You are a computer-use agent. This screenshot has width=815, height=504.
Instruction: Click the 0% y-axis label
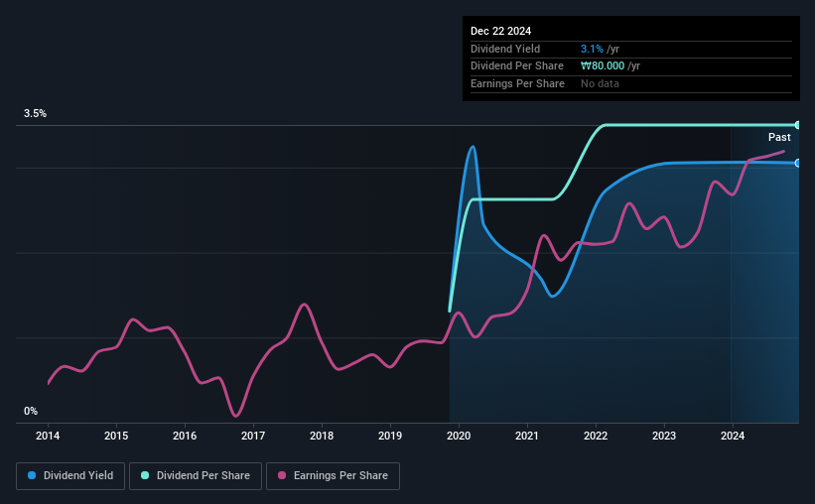pos(31,411)
